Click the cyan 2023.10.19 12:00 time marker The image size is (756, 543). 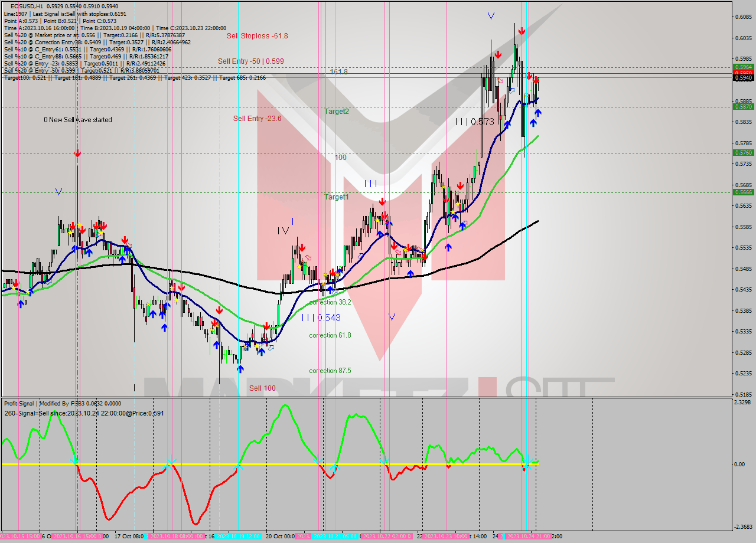click(x=237, y=537)
